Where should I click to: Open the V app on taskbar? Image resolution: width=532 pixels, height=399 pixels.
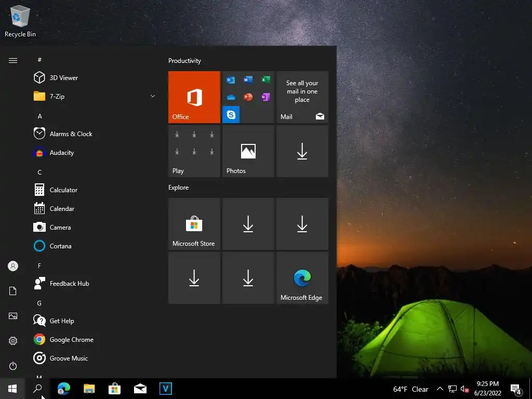coord(166,389)
